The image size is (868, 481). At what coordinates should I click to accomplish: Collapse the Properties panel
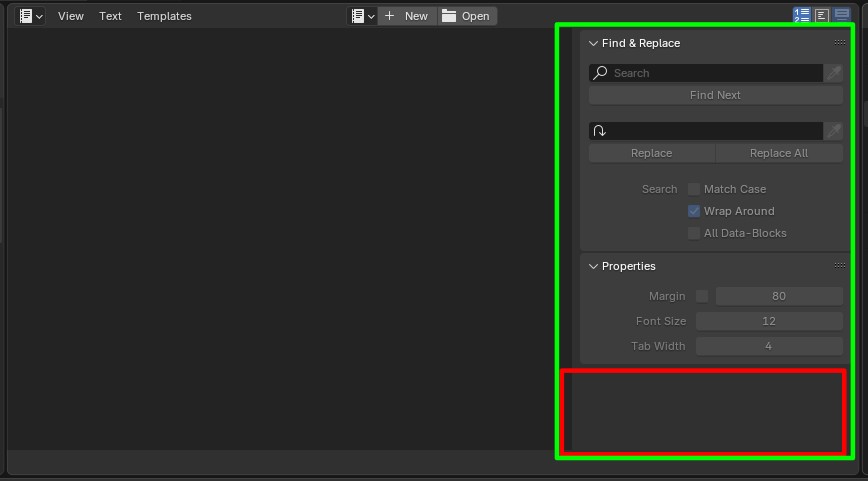tap(593, 266)
